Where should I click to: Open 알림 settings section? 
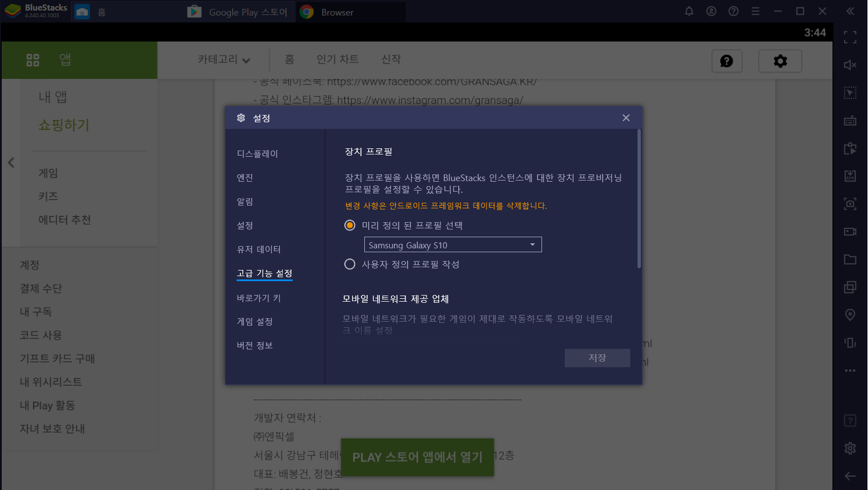(x=245, y=202)
